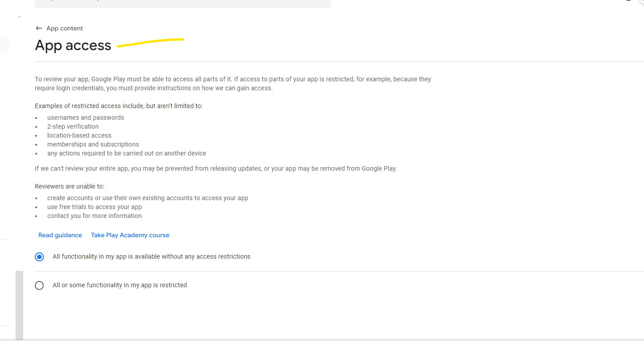Screen dimensions: 644x344
Task: Click the 'usernames and passwords' list item
Action: point(86,117)
